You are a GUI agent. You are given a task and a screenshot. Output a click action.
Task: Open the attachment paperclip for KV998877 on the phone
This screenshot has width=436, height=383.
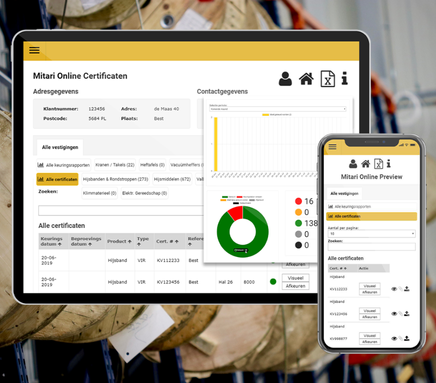click(x=400, y=339)
